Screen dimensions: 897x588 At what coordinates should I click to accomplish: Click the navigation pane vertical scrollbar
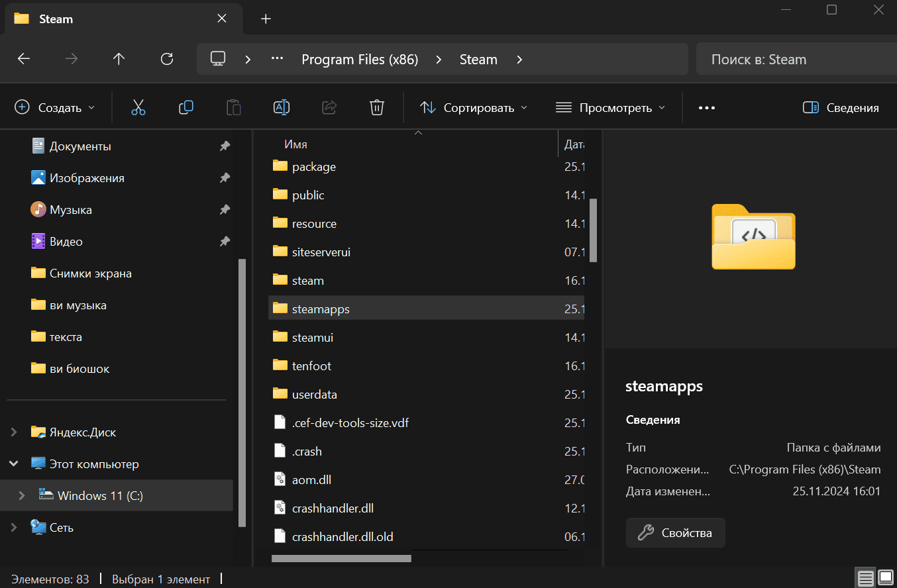[242, 392]
